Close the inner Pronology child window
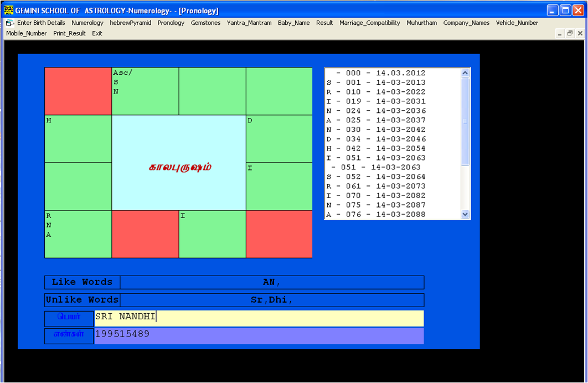 point(580,34)
